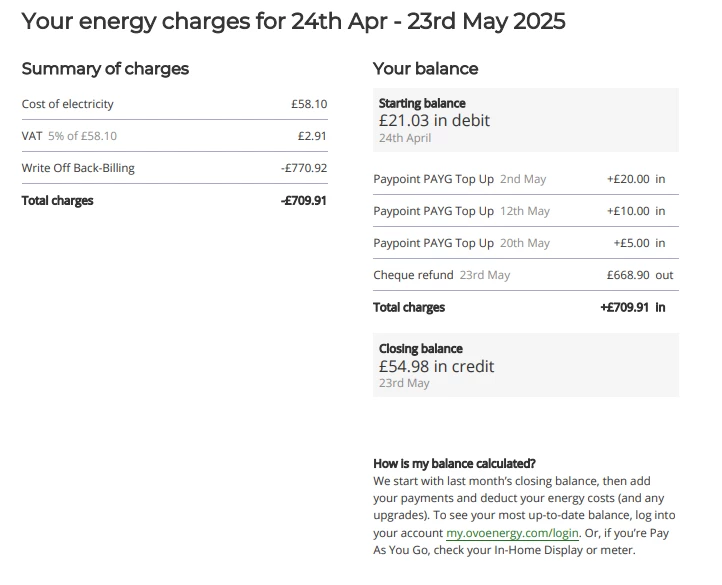722x585 pixels.
Task: Select the Cheque refund 23rd May entry
Action: click(442, 275)
